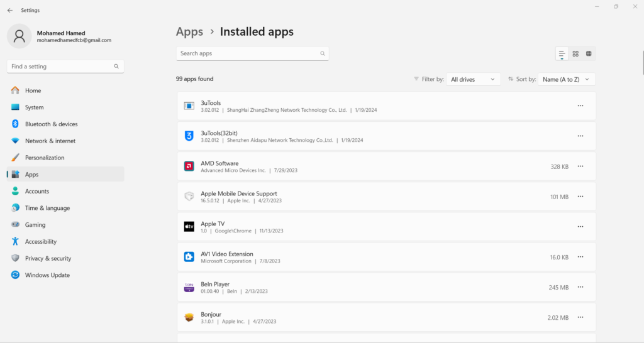644x343 pixels.
Task: Open the Bluetooth & devices section
Action: click(51, 124)
